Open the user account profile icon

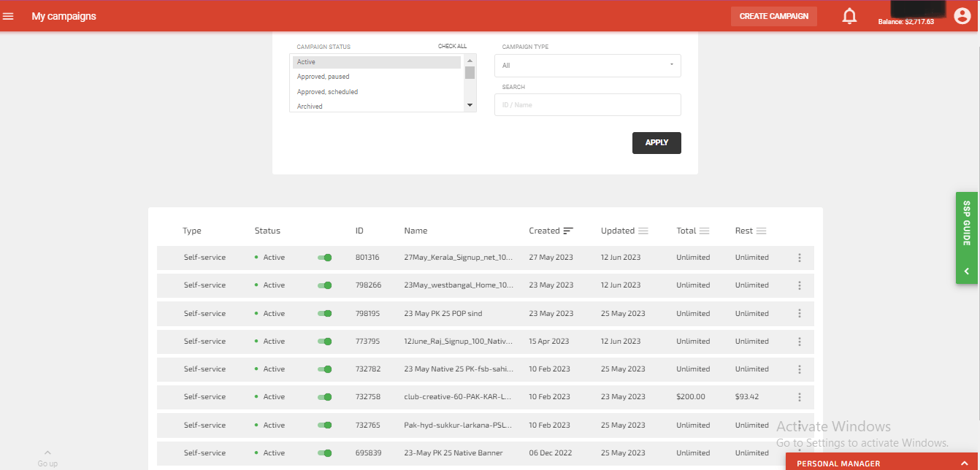[x=962, y=16]
